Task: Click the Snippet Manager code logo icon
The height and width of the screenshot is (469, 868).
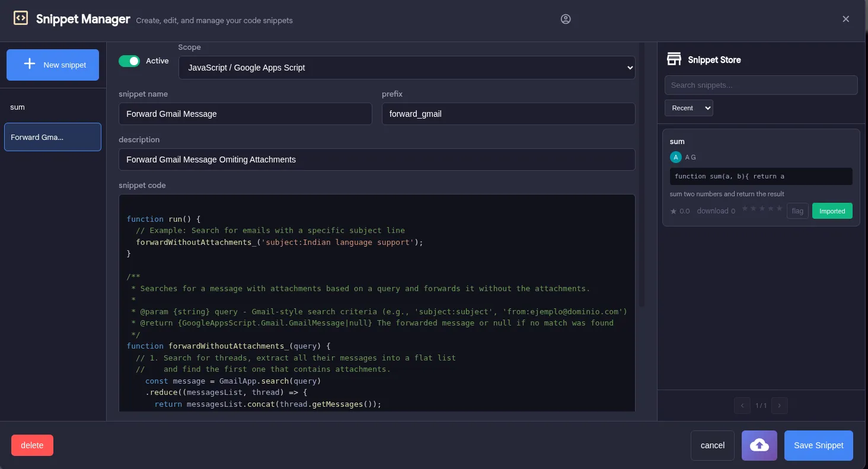Action: click(21, 18)
